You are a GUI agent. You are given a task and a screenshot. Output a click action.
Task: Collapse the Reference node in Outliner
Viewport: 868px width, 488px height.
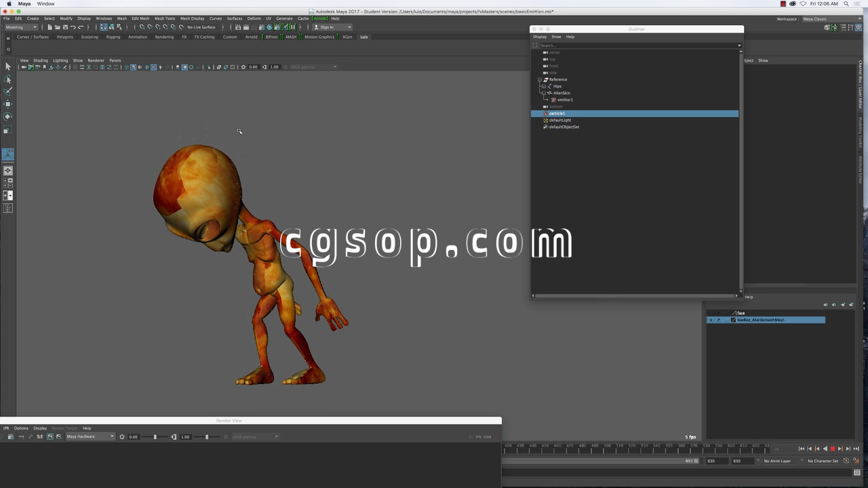[540, 79]
